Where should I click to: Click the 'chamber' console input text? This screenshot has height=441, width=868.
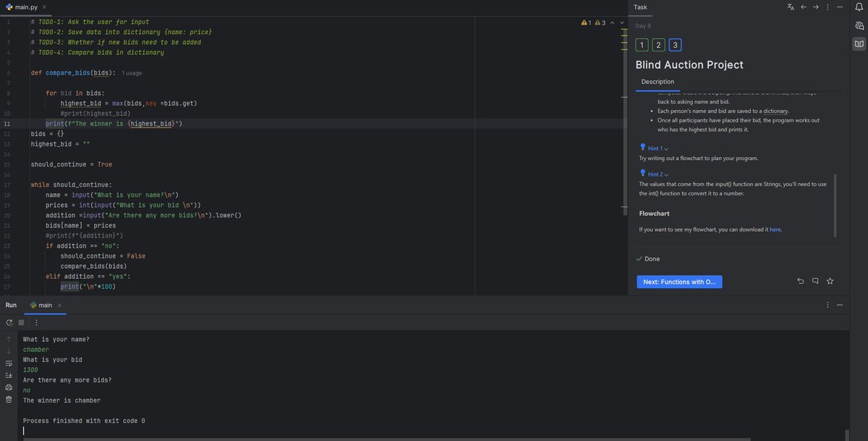pyautogui.click(x=36, y=350)
